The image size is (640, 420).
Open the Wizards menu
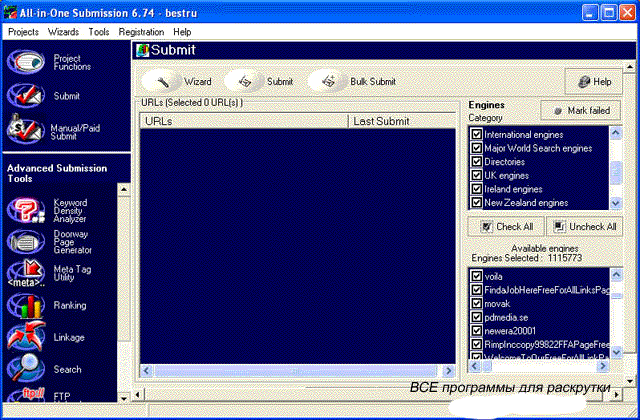[63, 32]
